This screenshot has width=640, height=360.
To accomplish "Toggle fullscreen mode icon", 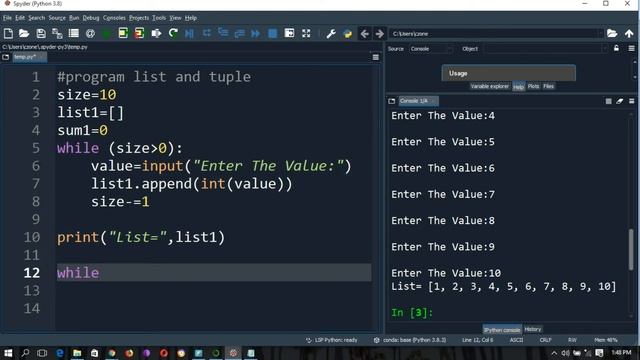I will click(x=306, y=33).
